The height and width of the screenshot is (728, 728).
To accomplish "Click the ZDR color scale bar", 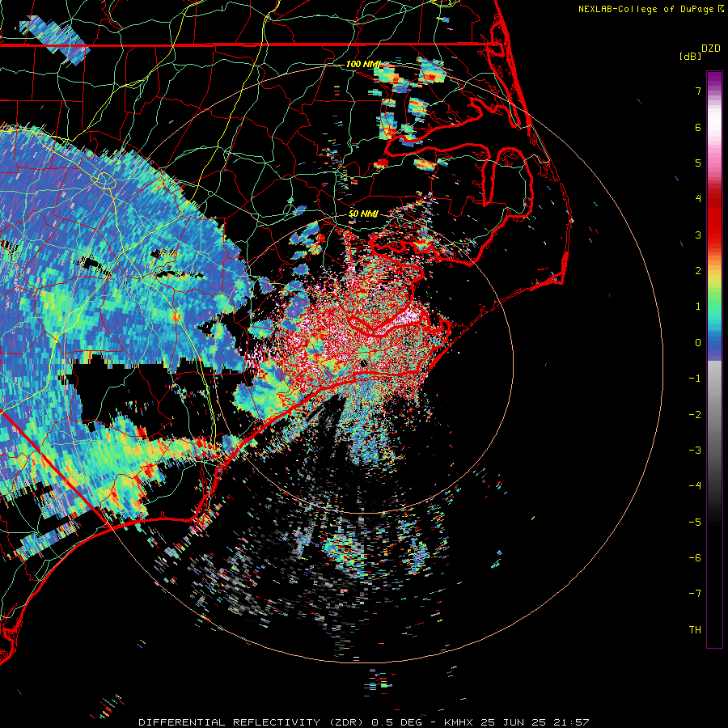I will [x=714, y=359].
